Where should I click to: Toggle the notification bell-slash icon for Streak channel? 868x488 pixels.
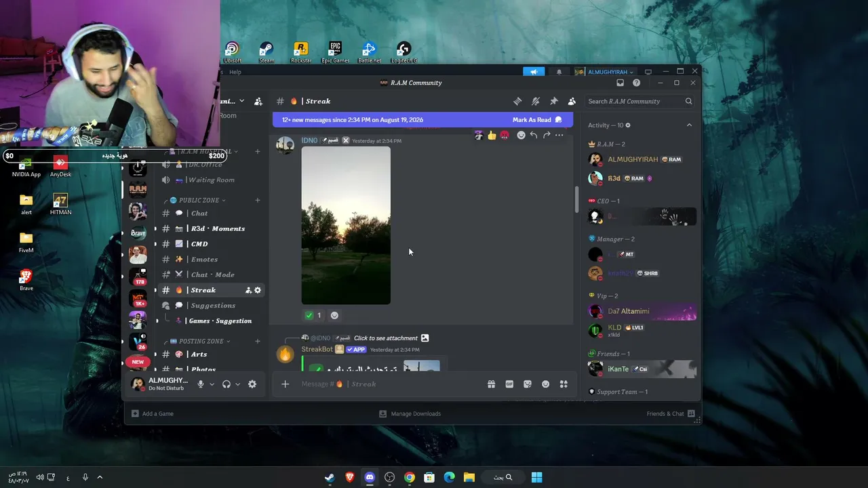tap(536, 101)
